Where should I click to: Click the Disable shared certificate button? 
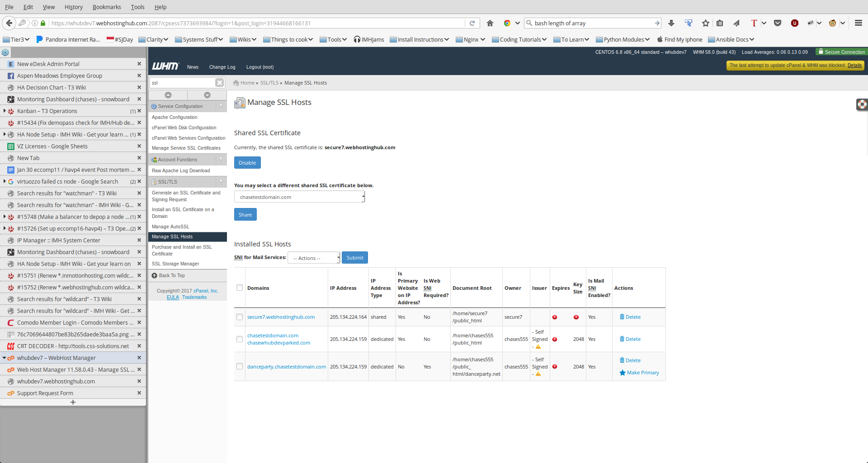(x=247, y=163)
